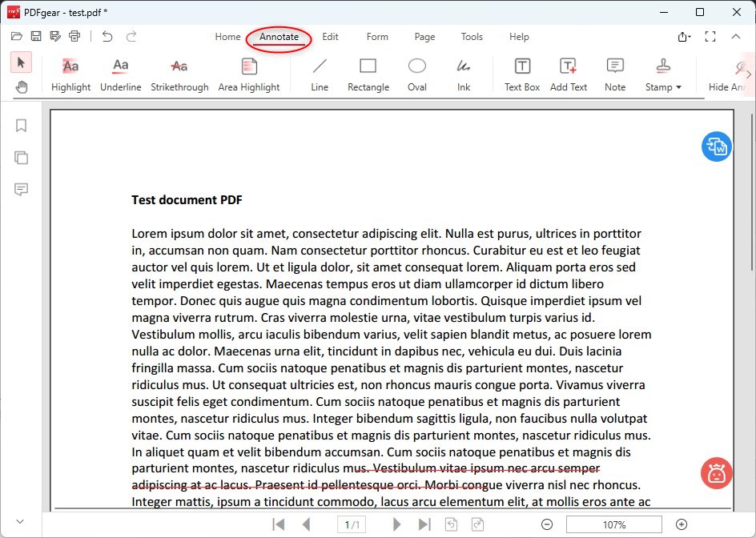
Task: Select the Underline tool
Action: pyautogui.click(x=120, y=74)
